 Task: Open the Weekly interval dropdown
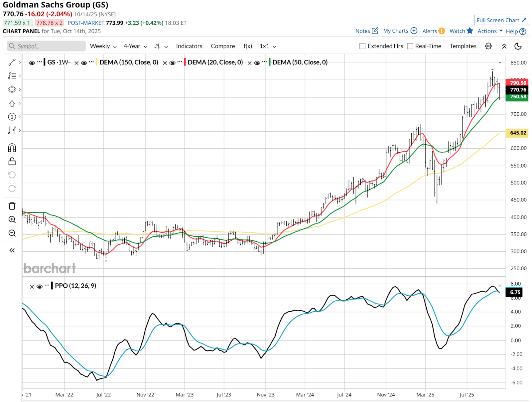point(103,46)
